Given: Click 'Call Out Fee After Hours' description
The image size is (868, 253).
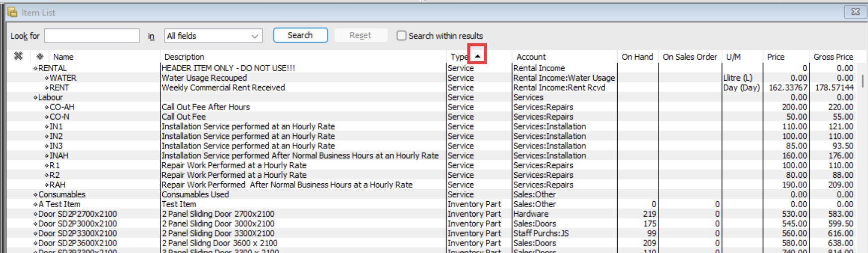Looking at the screenshot, I should pyautogui.click(x=206, y=107).
